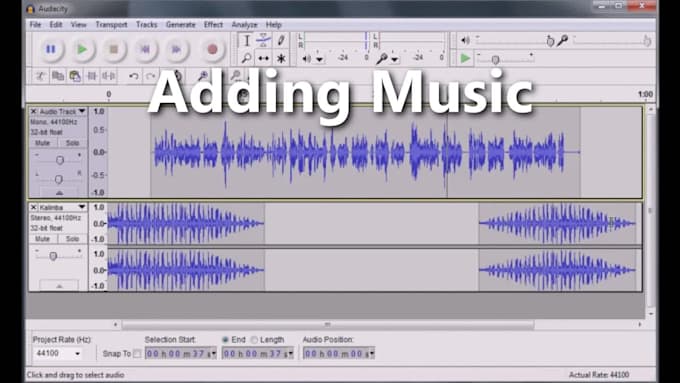Solo the Kalimba track

72,239
